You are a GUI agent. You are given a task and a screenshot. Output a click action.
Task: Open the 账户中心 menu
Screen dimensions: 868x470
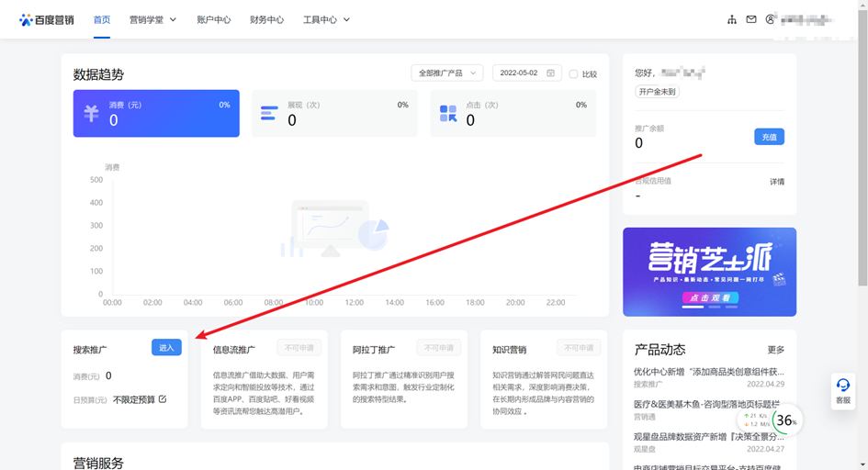tap(214, 20)
